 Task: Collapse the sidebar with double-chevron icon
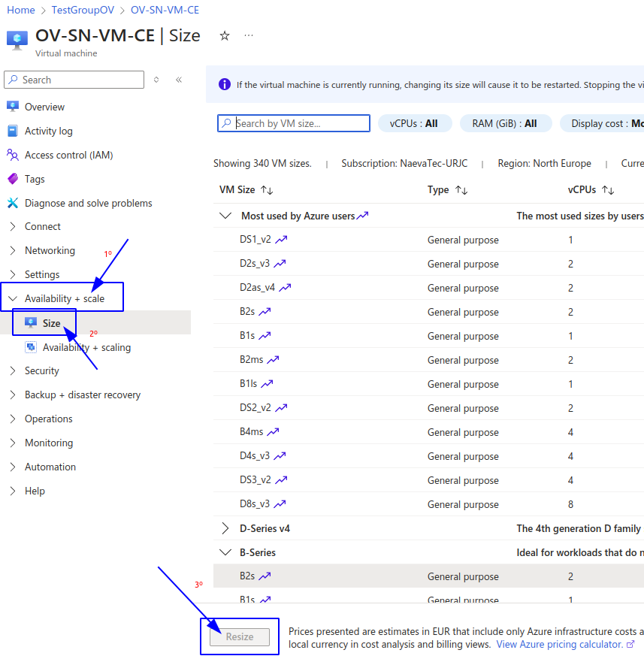[179, 80]
